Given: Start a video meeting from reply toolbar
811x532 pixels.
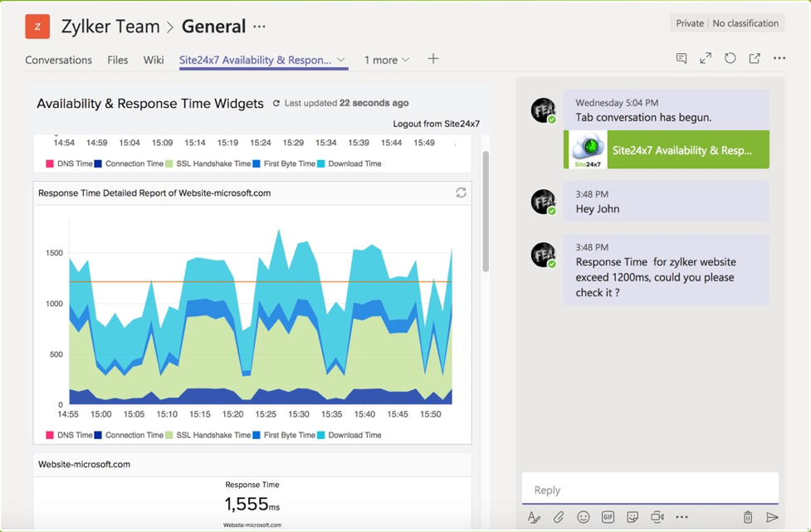Looking at the screenshot, I should coord(657,517).
